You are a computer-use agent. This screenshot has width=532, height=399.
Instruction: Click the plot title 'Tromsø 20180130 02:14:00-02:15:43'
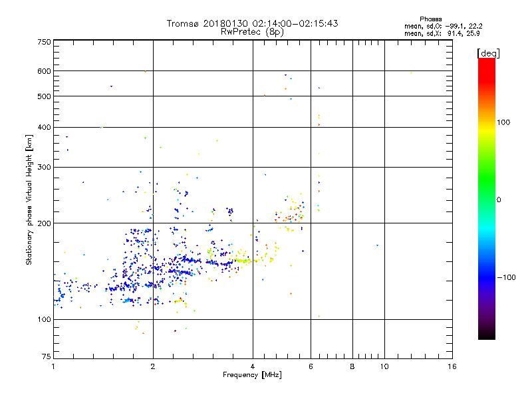252,23
